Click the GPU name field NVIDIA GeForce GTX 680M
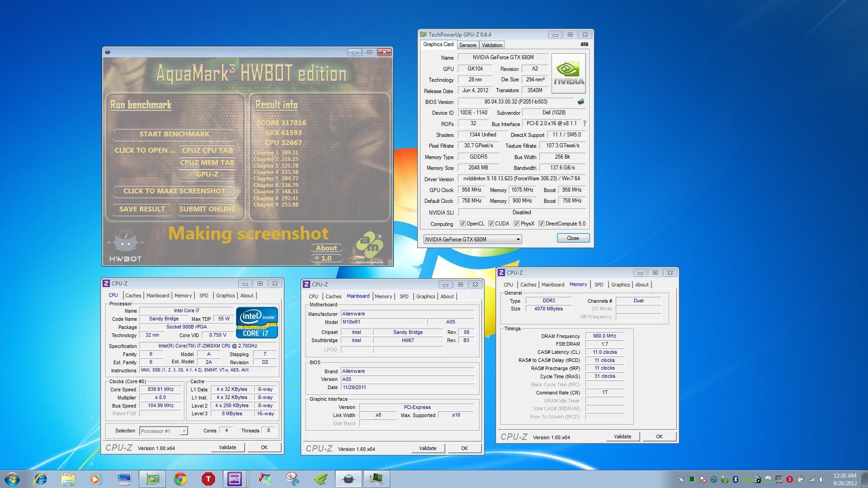Viewport: 868px width, 488px height. coord(503,57)
